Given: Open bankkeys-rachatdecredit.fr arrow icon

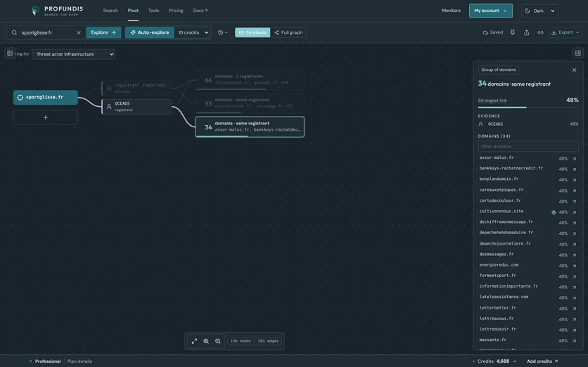Looking at the screenshot, I should click(x=574, y=169).
